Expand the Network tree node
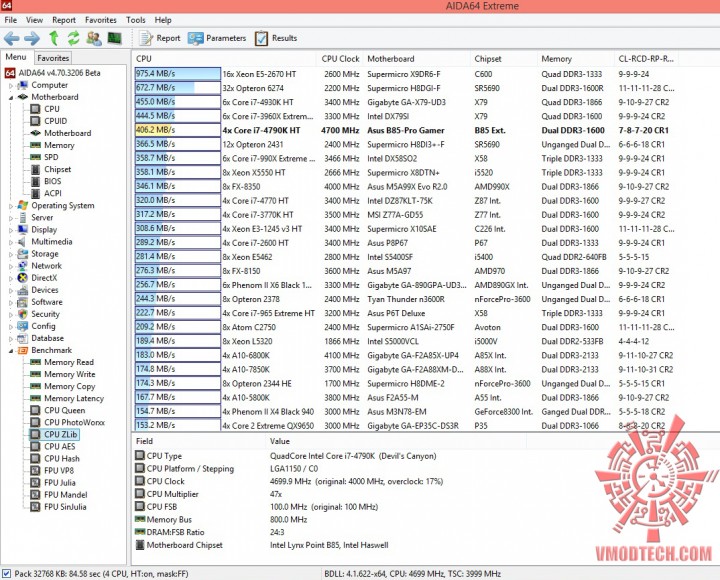The image size is (720, 580). pos(11,266)
